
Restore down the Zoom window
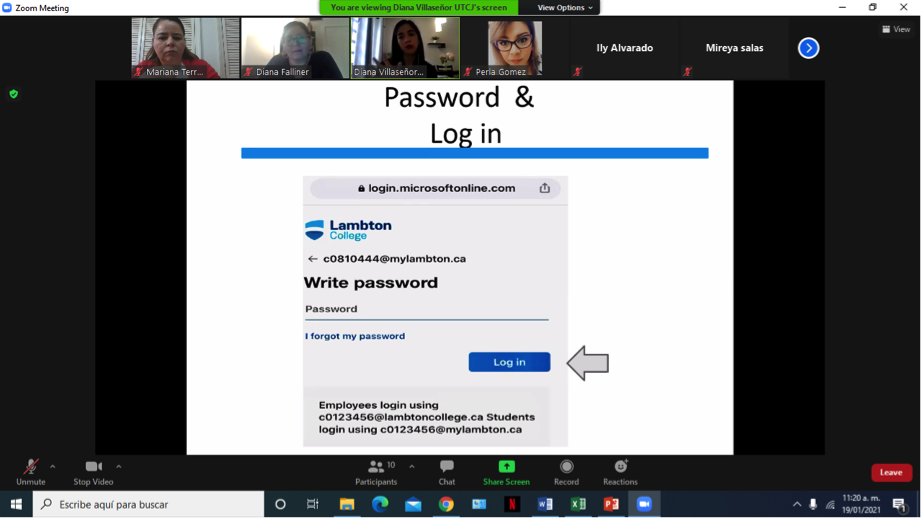872,7
